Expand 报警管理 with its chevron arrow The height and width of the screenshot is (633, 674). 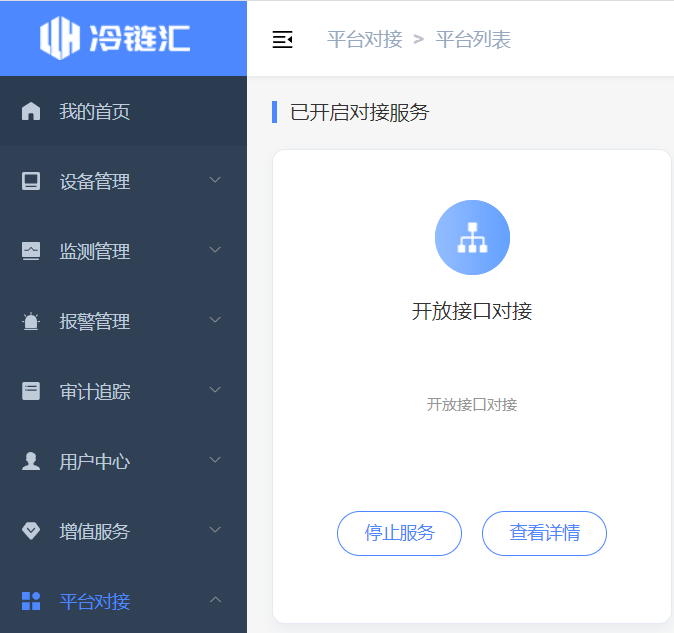pyautogui.click(x=215, y=320)
